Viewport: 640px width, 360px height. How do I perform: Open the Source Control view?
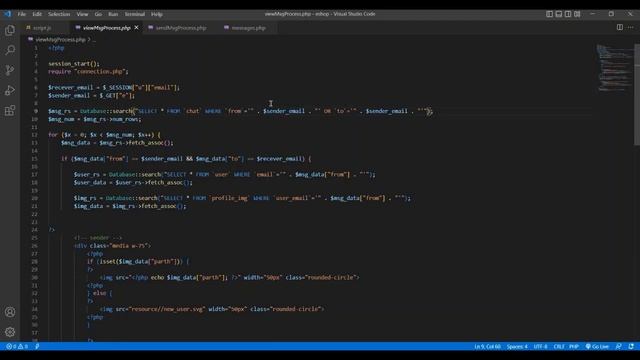coord(10,70)
